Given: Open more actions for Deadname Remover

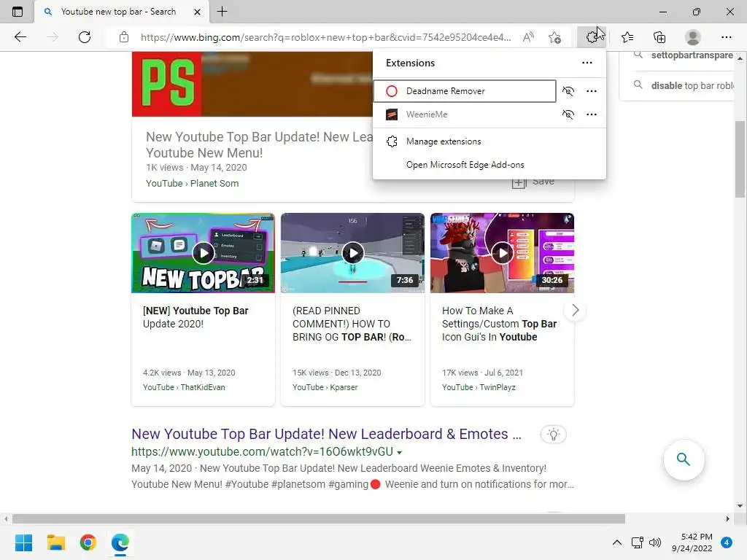Looking at the screenshot, I should pyautogui.click(x=591, y=91).
